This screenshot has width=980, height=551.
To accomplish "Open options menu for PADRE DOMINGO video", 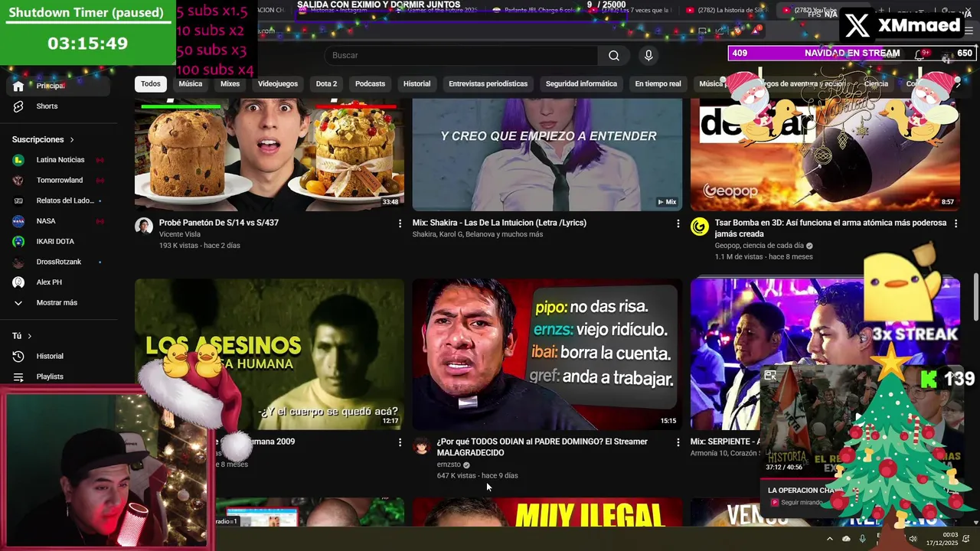I will pos(678,442).
